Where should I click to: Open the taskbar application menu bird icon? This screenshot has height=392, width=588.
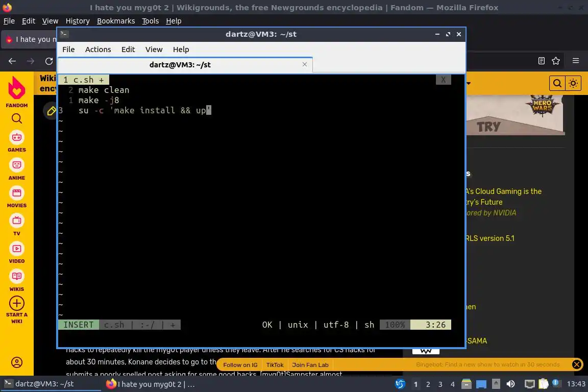click(400, 384)
